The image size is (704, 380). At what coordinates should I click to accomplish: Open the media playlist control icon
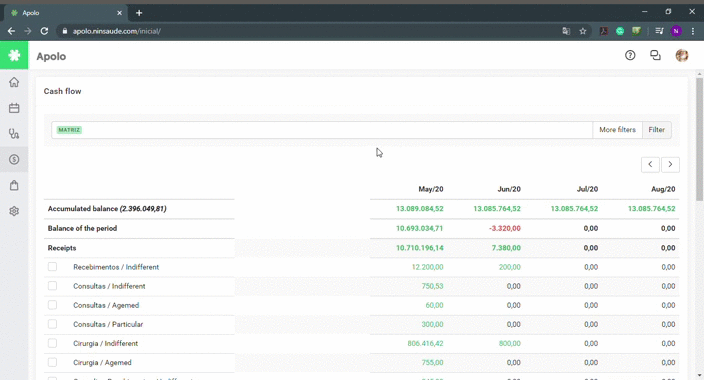(x=659, y=31)
